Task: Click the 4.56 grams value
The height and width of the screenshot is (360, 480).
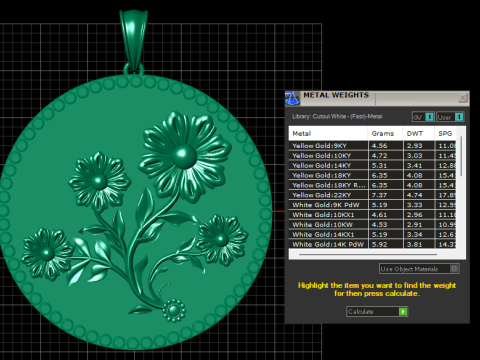Action: pos(379,146)
